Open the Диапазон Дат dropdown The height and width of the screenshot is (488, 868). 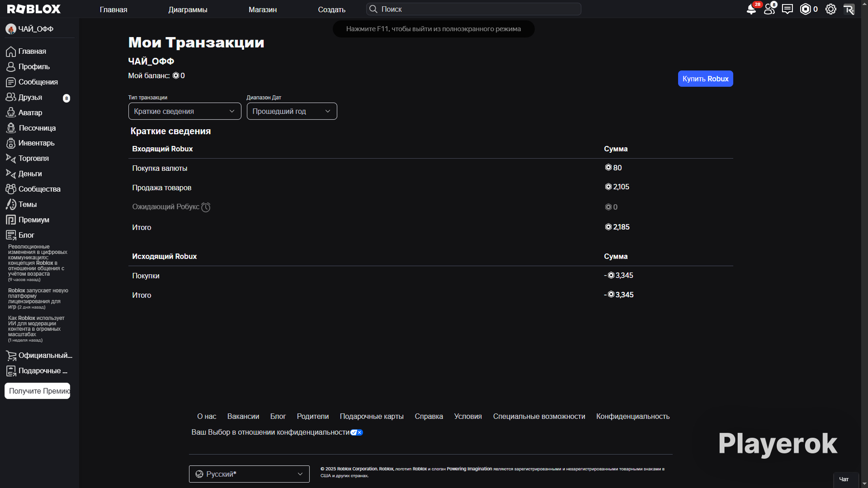[292, 111]
